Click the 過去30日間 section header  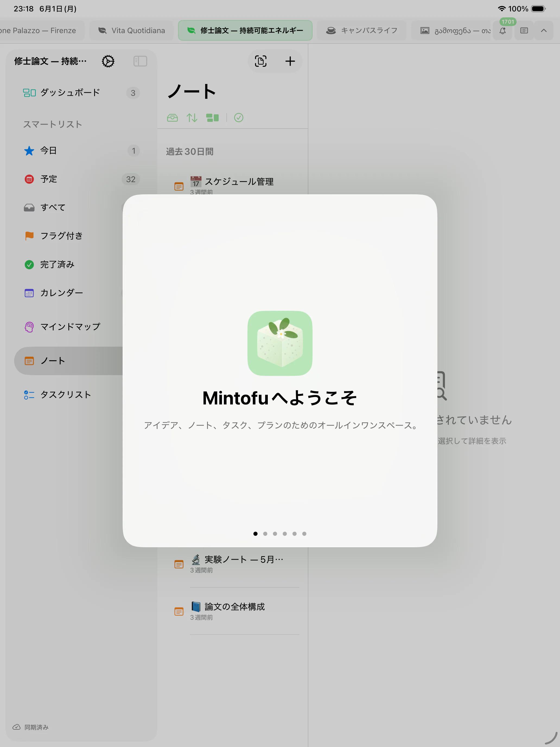click(190, 152)
